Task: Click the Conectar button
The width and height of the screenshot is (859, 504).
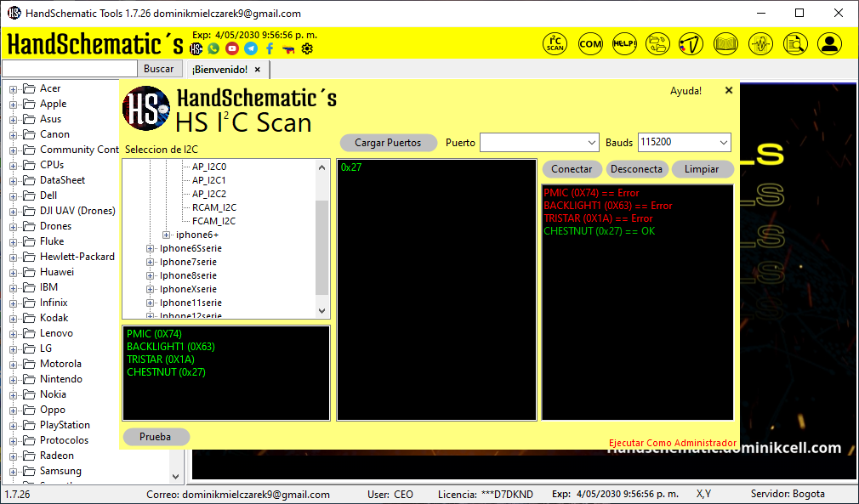Action: click(572, 169)
